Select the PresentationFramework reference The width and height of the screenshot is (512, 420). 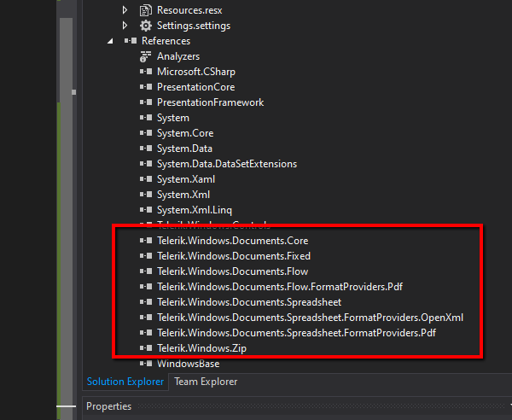[210, 102]
